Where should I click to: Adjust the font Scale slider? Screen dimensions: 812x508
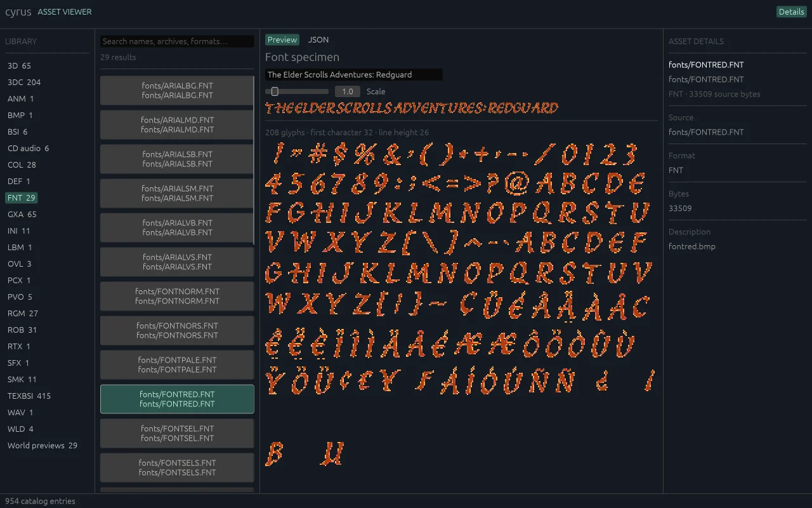(297, 91)
